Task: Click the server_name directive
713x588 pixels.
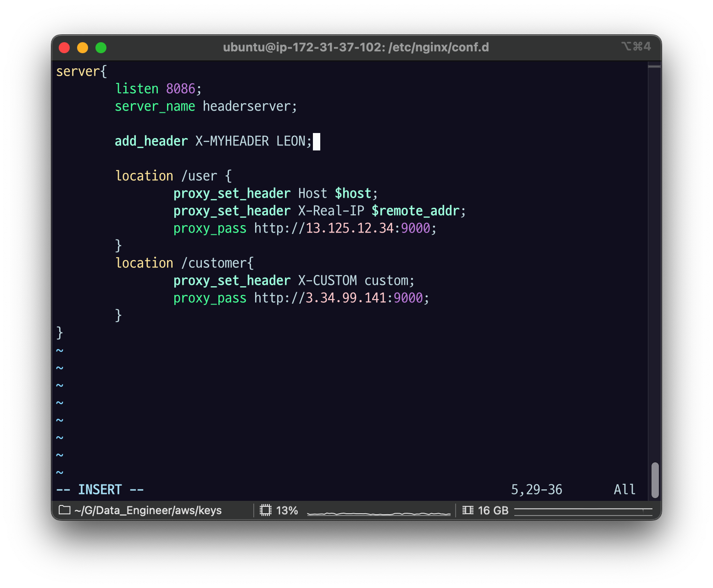Action: point(155,106)
